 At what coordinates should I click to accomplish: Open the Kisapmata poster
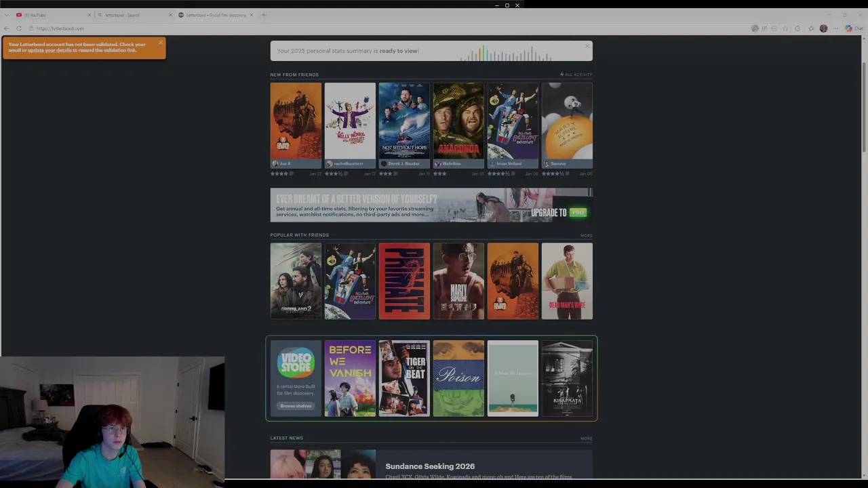point(567,378)
